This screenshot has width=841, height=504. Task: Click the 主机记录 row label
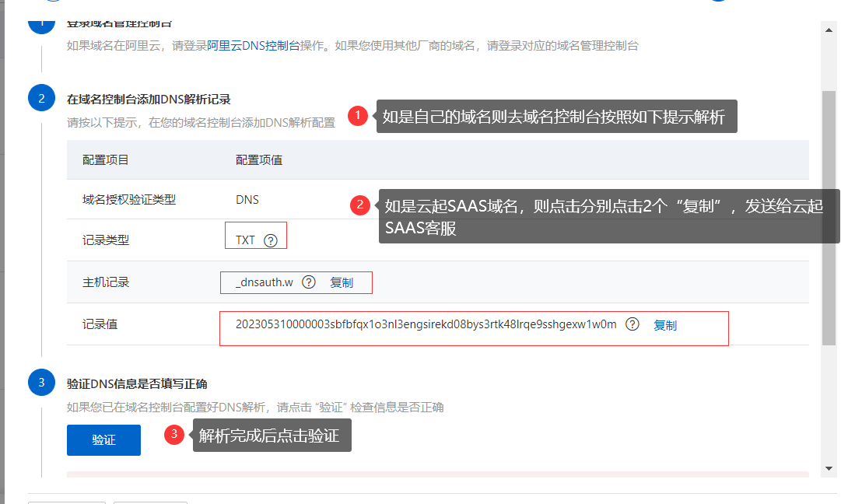(106, 282)
